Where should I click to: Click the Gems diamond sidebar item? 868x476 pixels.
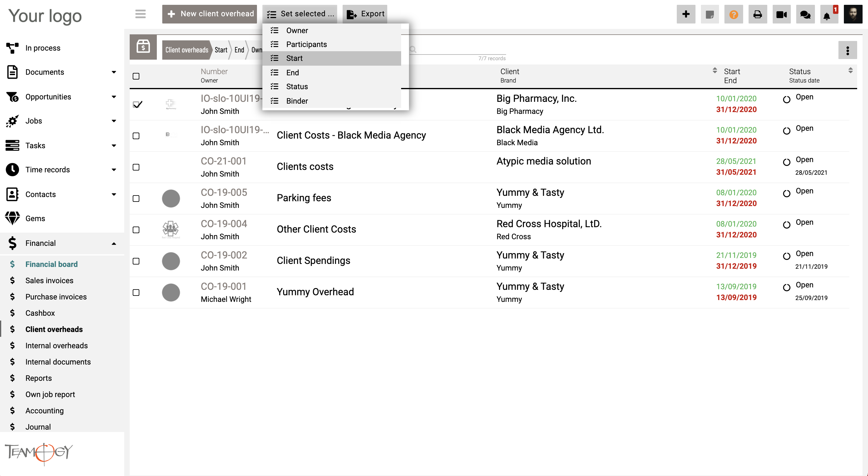coord(35,218)
